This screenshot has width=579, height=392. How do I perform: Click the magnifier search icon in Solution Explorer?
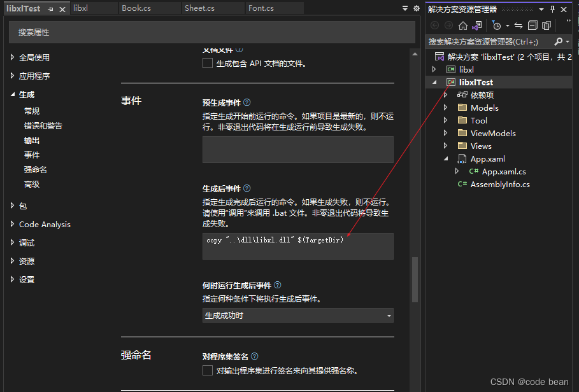coord(559,41)
